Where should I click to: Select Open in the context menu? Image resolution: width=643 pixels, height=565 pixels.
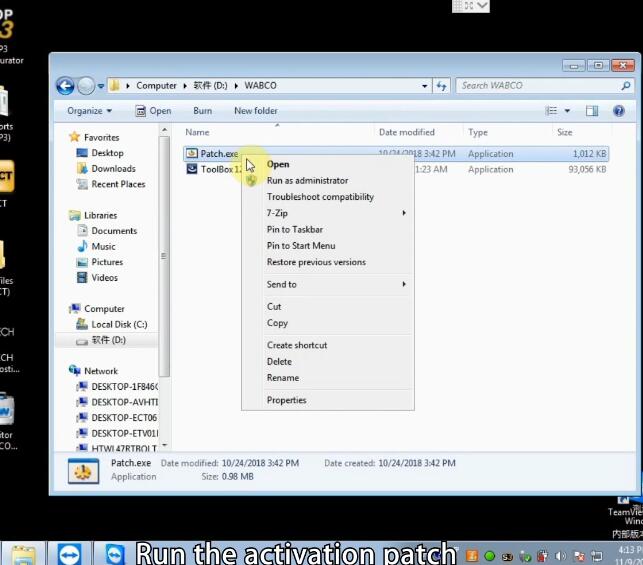click(x=328, y=164)
